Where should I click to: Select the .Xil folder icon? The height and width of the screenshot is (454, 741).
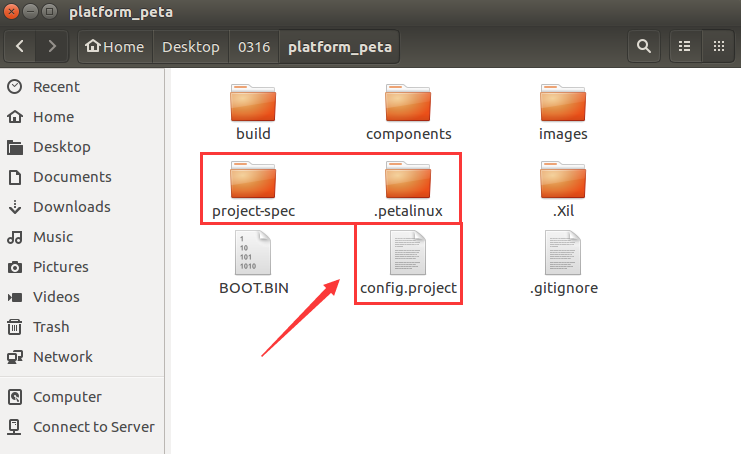click(563, 180)
